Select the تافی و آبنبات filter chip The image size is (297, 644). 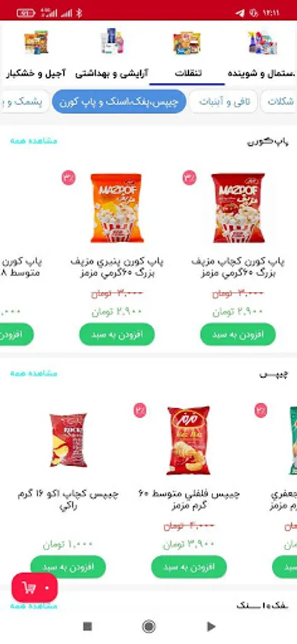click(x=223, y=102)
